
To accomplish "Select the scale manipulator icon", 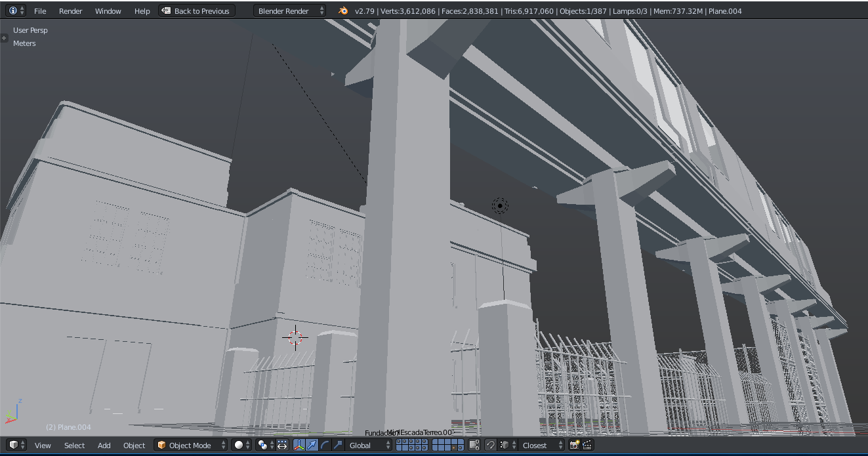I will click(338, 445).
